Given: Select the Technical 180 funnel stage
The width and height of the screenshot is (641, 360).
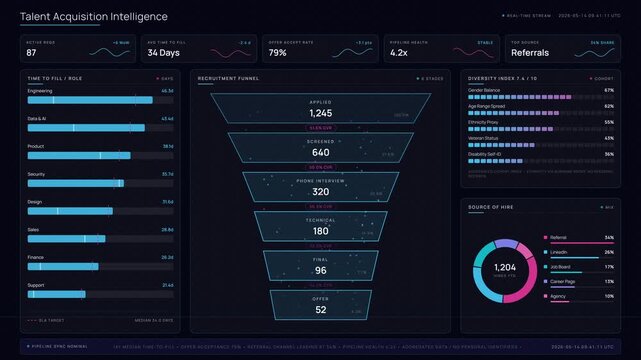Looking at the screenshot, I should (320, 226).
